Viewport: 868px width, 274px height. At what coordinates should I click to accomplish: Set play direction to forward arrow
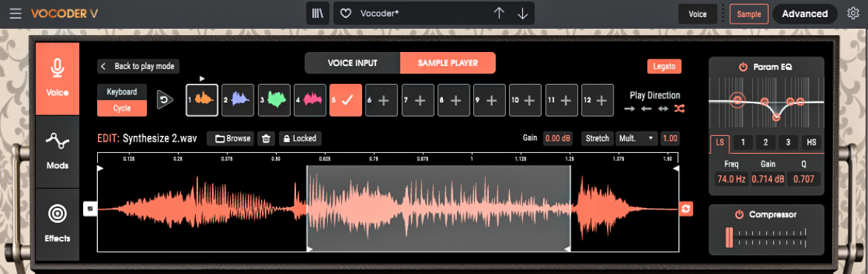pyautogui.click(x=629, y=109)
